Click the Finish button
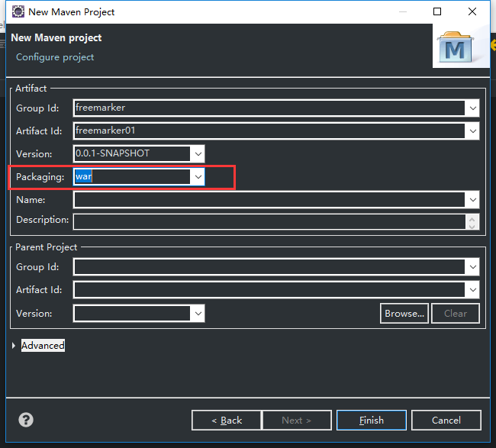The width and height of the screenshot is (496, 448). pos(372,421)
